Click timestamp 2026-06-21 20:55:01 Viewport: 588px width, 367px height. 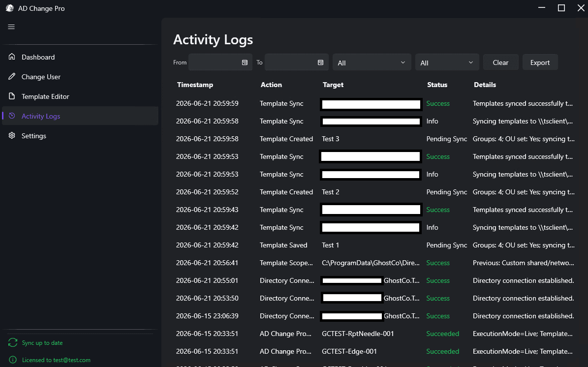click(x=207, y=280)
